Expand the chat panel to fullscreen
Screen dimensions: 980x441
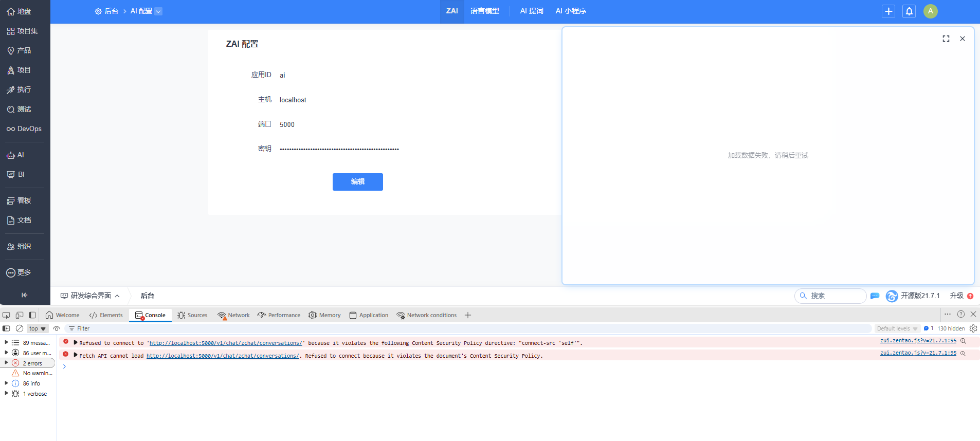point(946,39)
